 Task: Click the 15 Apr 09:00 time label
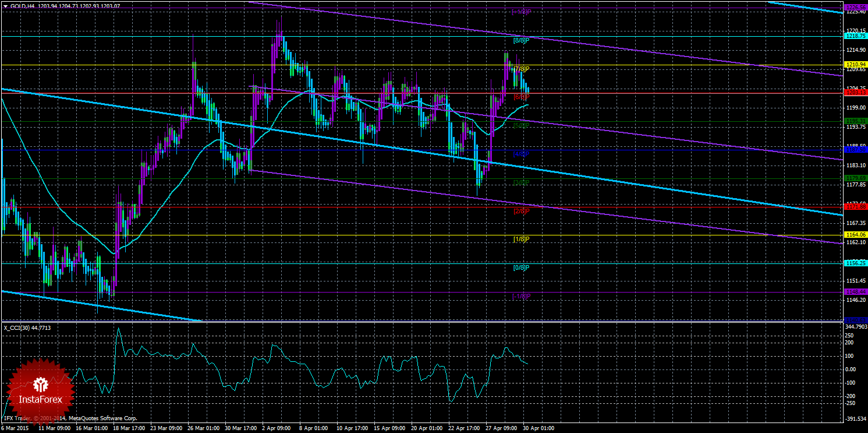[x=390, y=428]
